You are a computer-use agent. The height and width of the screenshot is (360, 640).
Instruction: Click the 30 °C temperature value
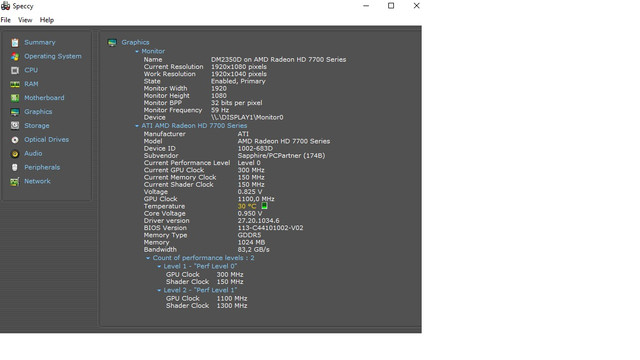pos(247,207)
